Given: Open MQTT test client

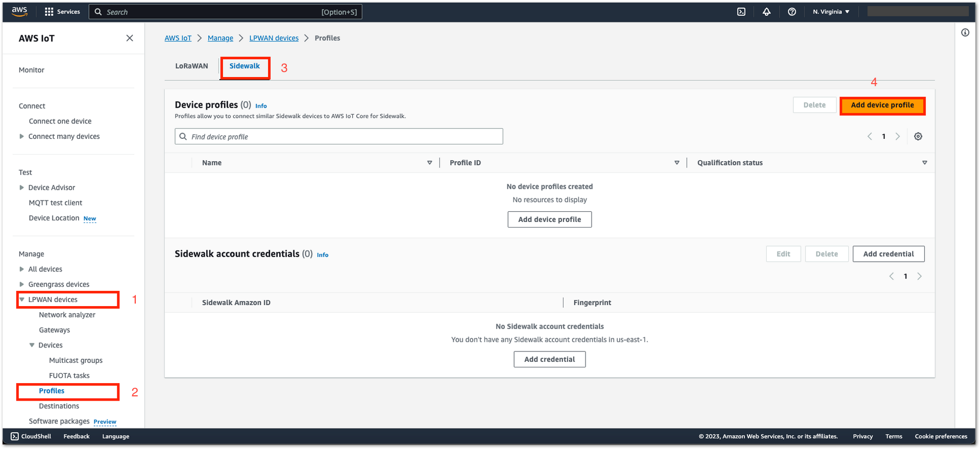Looking at the screenshot, I should click(x=55, y=203).
